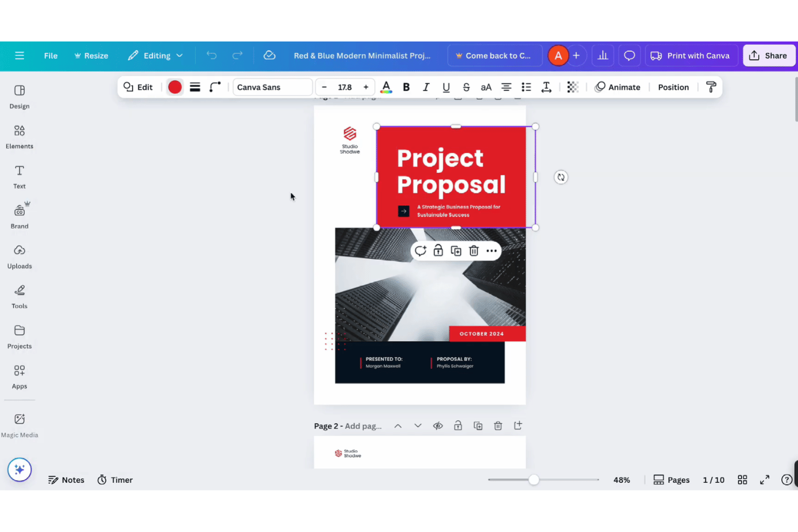Toggle bold formatting
This screenshot has width=798, height=532.
(x=406, y=87)
